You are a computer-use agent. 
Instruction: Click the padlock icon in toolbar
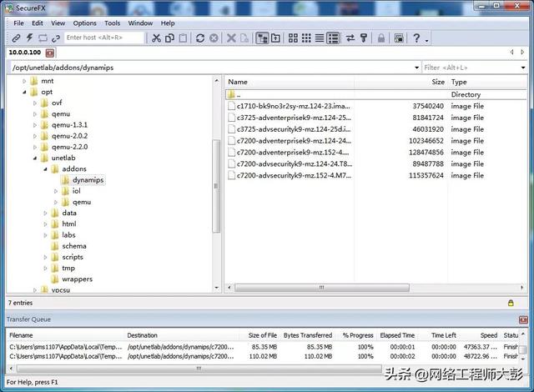(x=381, y=38)
